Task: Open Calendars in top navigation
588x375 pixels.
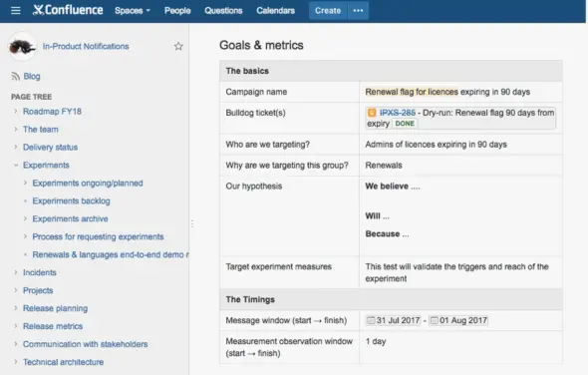Action: (276, 11)
